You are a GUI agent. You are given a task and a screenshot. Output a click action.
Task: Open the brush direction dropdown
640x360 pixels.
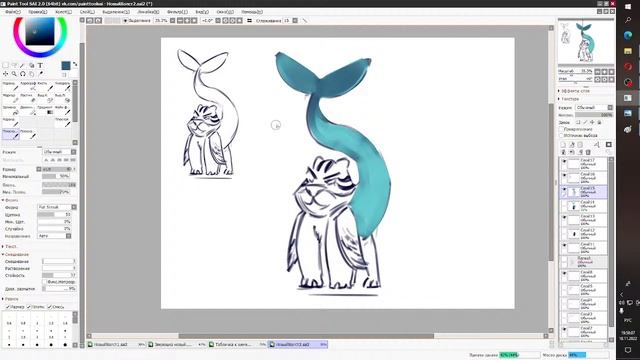click(54, 236)
